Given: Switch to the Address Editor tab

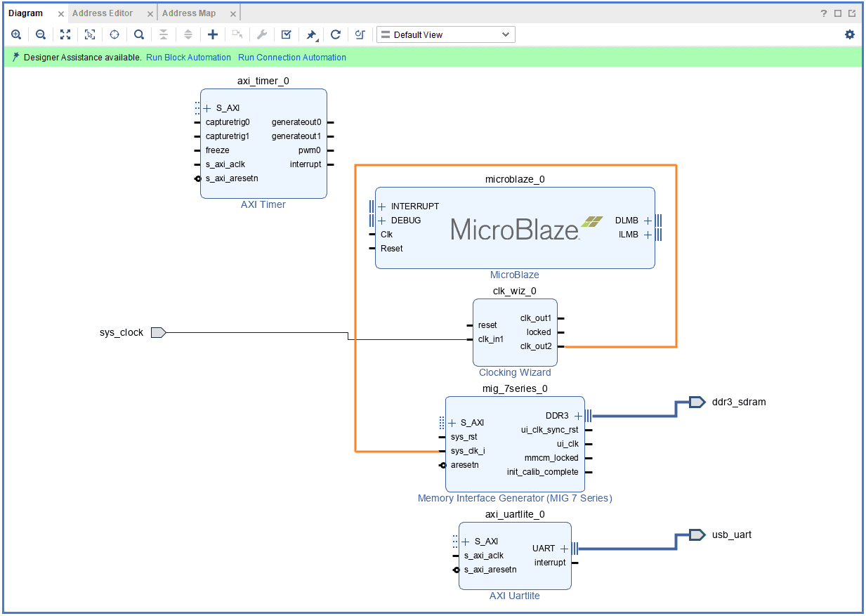Looking at the screenshot, I should point(103,13).
